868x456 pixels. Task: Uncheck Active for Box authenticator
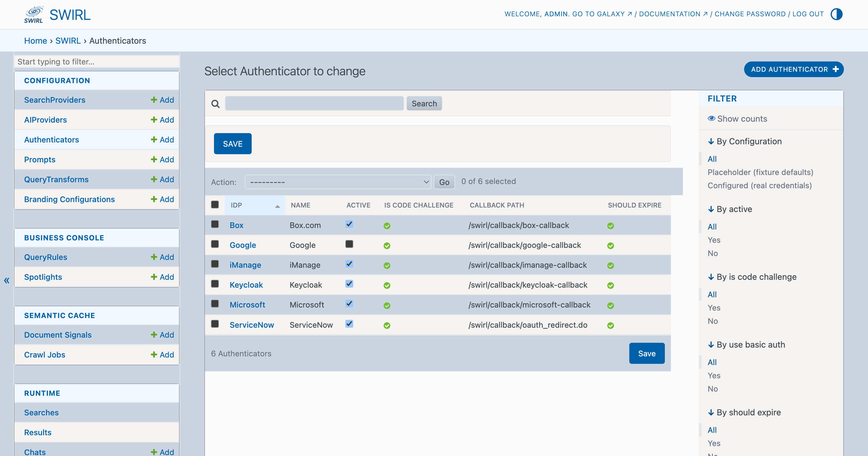[x=349, y=224]
